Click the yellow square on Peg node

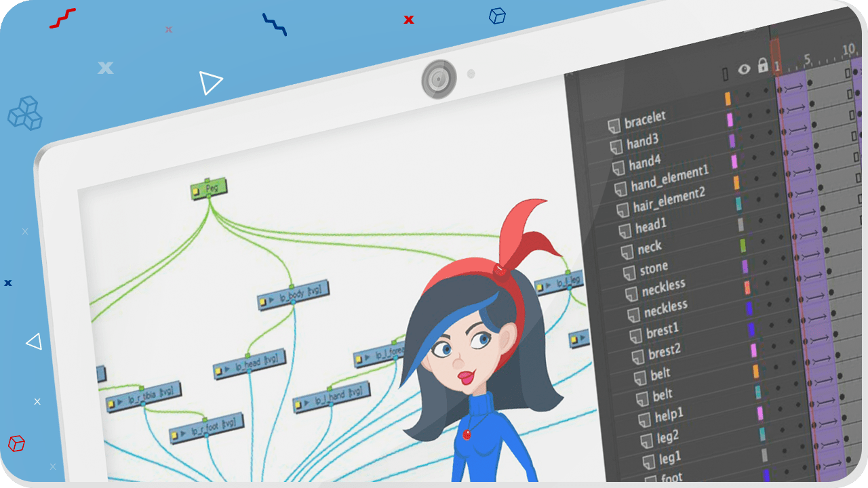[197, 192]
